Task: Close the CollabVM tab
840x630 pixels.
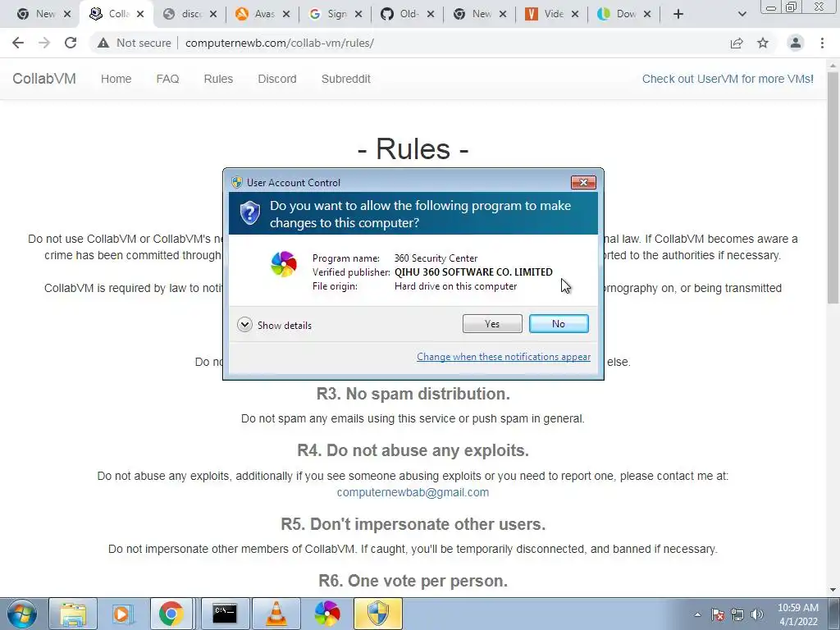Action: pyautogui.click(x=140, y=14)
